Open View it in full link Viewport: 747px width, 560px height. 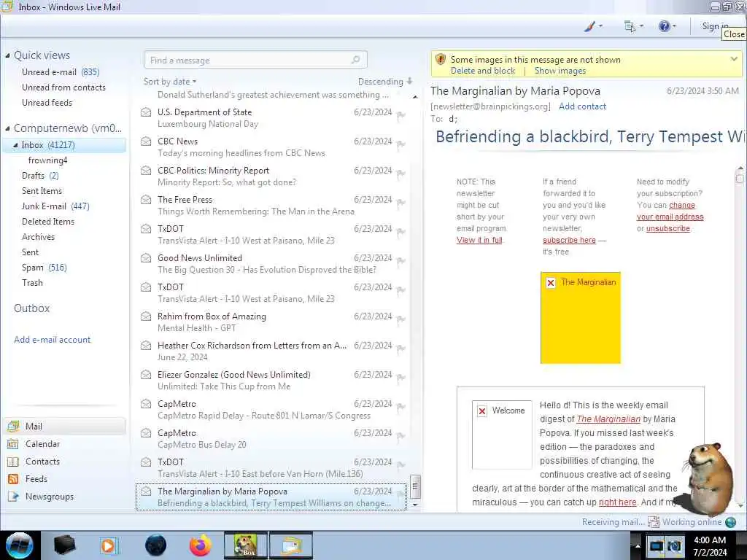(479, 240)
